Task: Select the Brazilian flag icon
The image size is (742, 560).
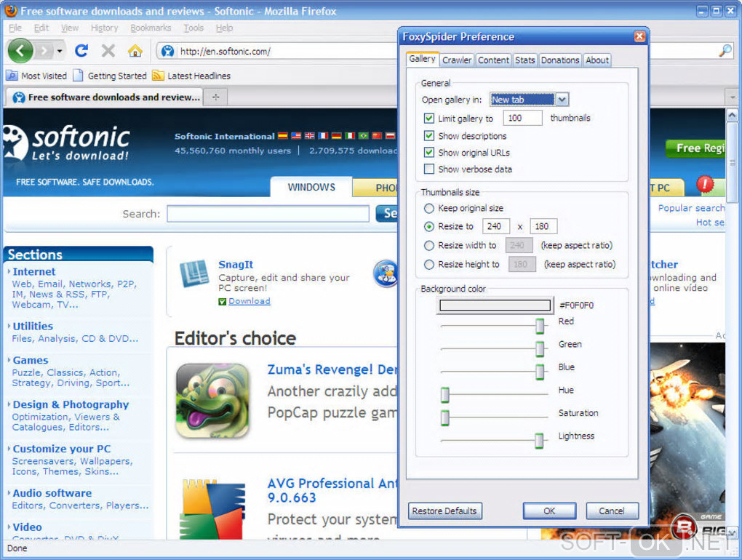Action: coord(364,136)
